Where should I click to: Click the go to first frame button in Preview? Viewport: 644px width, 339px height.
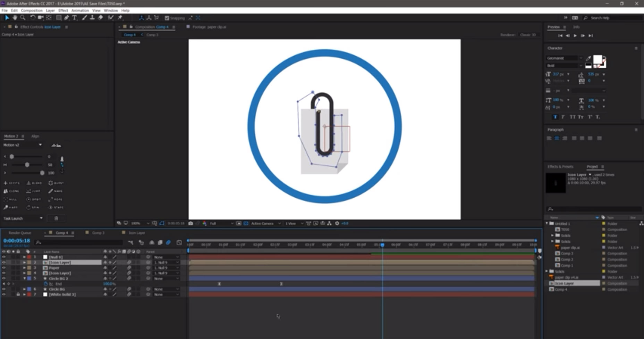tap(560, 35)
